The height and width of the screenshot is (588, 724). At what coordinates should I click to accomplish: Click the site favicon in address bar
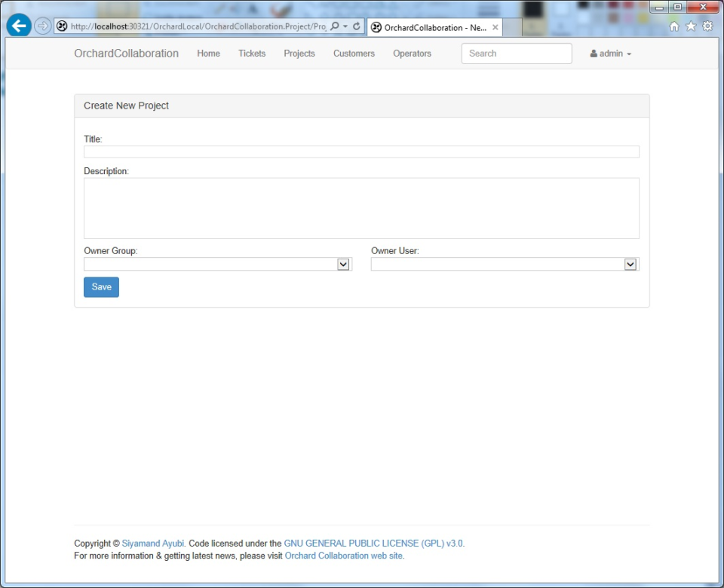point(62,26)
